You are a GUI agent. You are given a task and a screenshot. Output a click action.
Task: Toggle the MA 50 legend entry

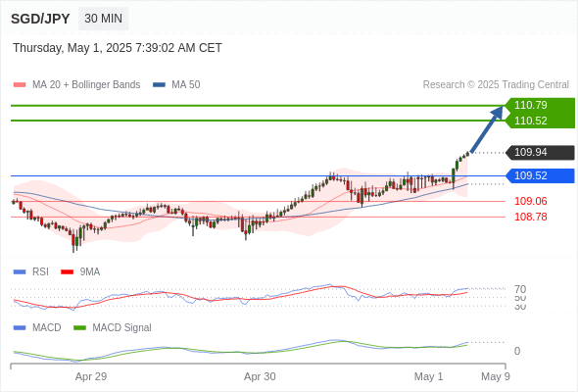click(176, 85)
